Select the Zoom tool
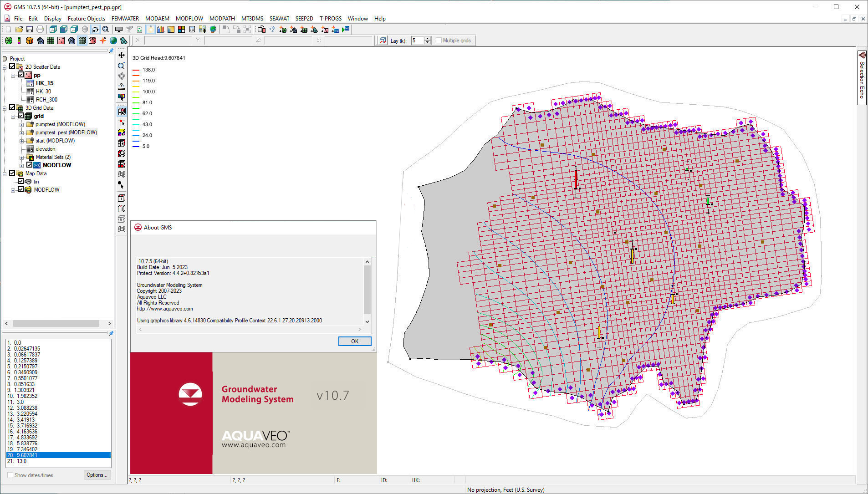Screen dimensions: 868x494 tap(122, 66)
